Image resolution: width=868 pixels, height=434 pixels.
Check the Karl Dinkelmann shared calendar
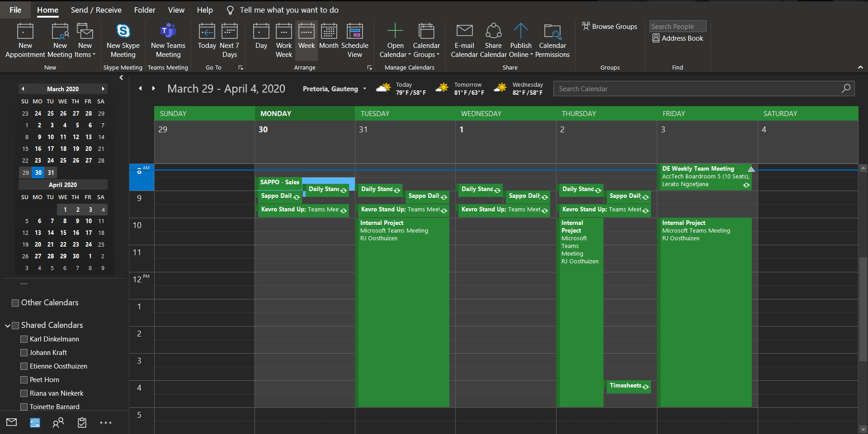(x=24, y=339)
